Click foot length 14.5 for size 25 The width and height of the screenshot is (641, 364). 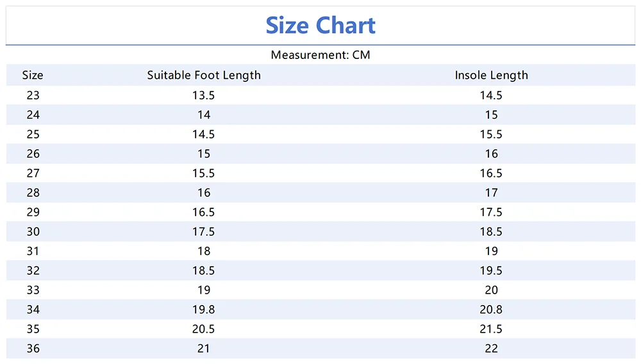(x=204, y=135)
